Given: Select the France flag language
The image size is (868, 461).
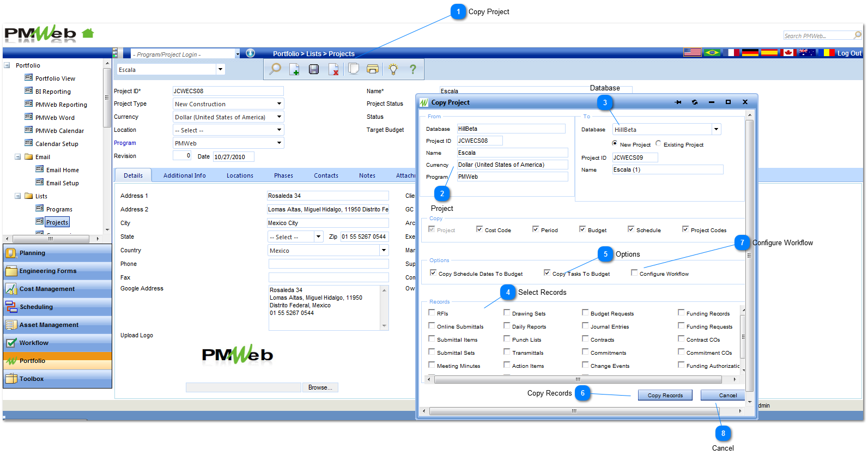Looking at the screenshot, I should pos(731,53).
